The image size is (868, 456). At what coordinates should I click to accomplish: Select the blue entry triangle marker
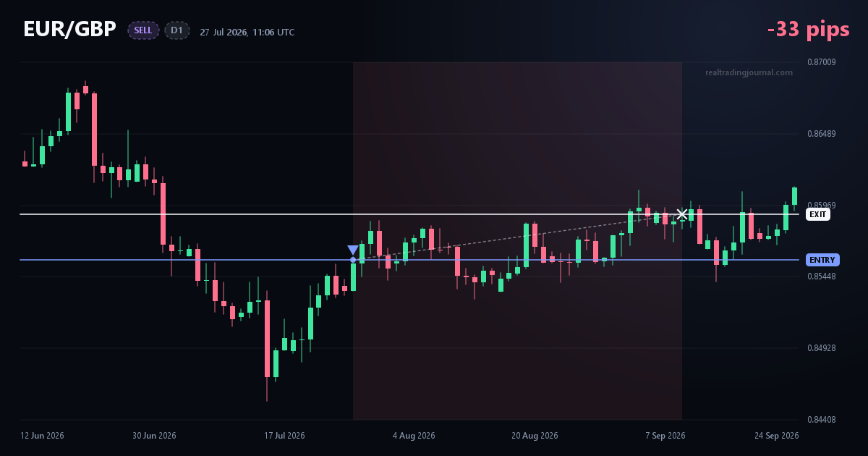353,250
